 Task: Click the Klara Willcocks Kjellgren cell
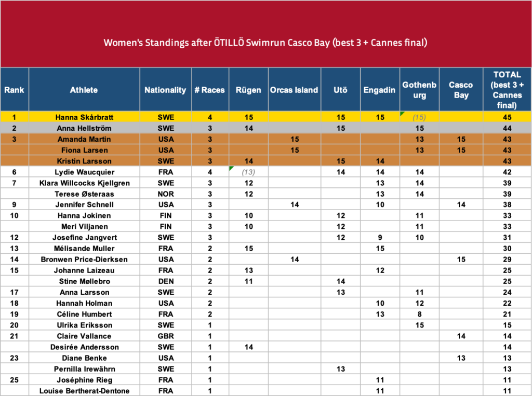(84, 183)
